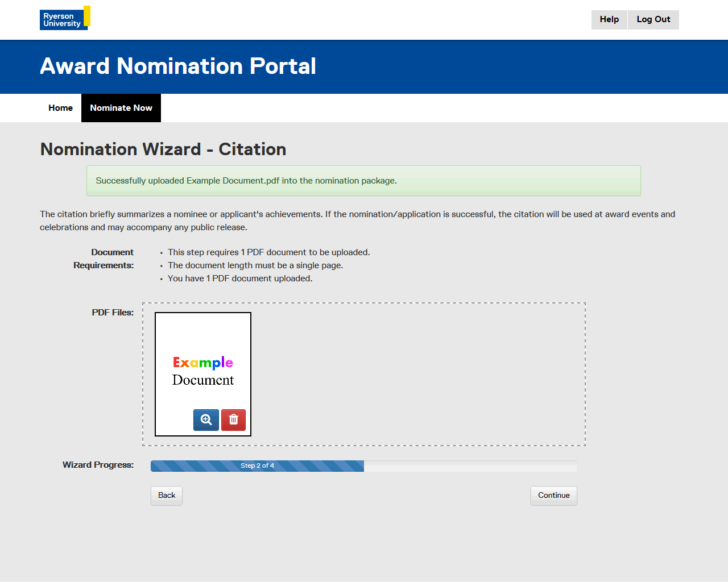
Task: Click the 'You have 1 PDF document uploaded' line
Action: (239, 278)
